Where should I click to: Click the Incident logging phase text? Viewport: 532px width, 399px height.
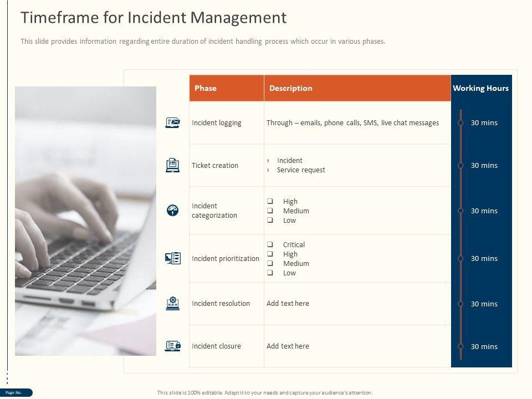point(217,123)
